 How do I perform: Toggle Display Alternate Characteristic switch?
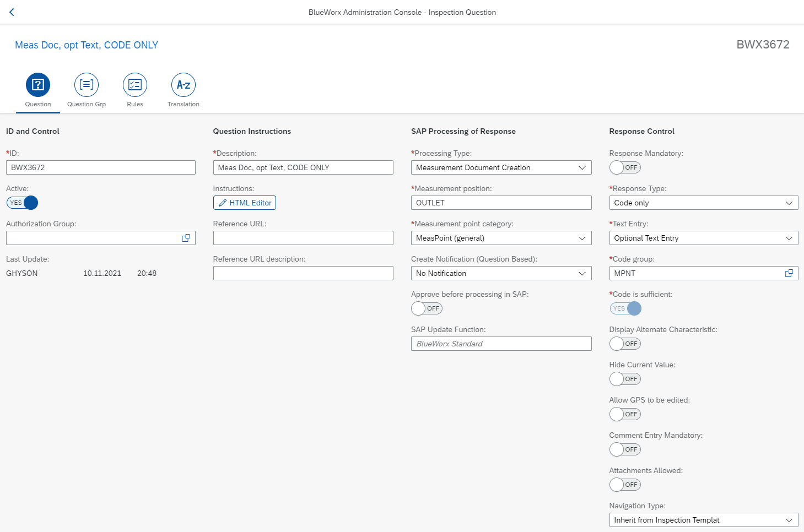625,344
